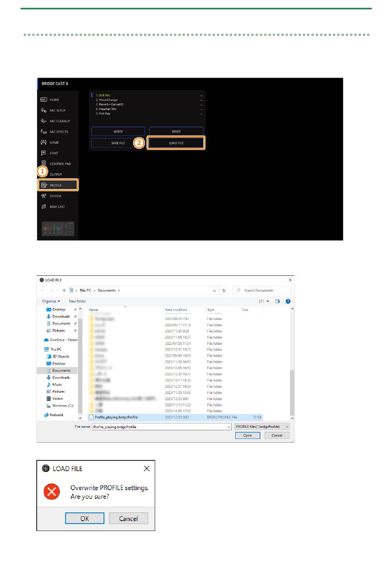Viewport: 392px width, 569px height.
Task: Click the GAME controller icon
Action: tap(43, 142)
